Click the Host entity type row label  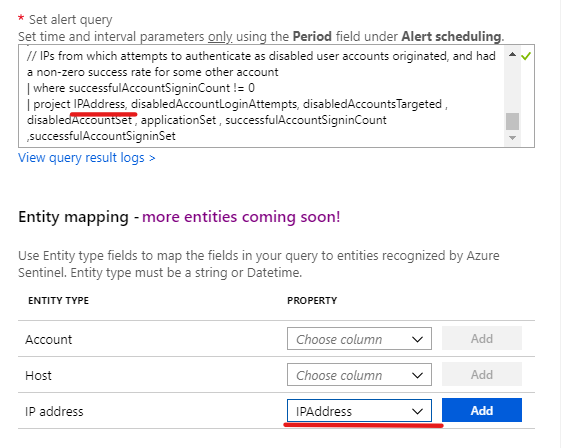pyautogui.click(x=38, y=375)
